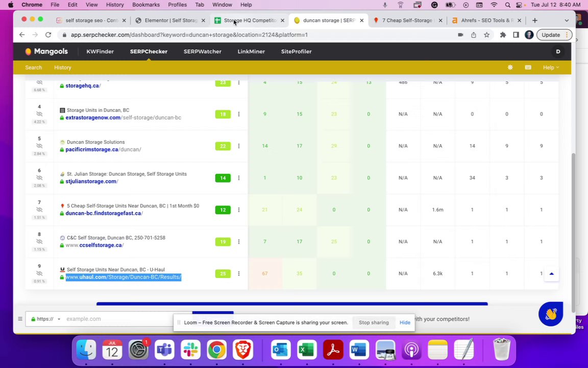The image size is (588, 368).
Task: Open three-dot menu for ccselfstorage.ca row
Action: pos(238,242)
